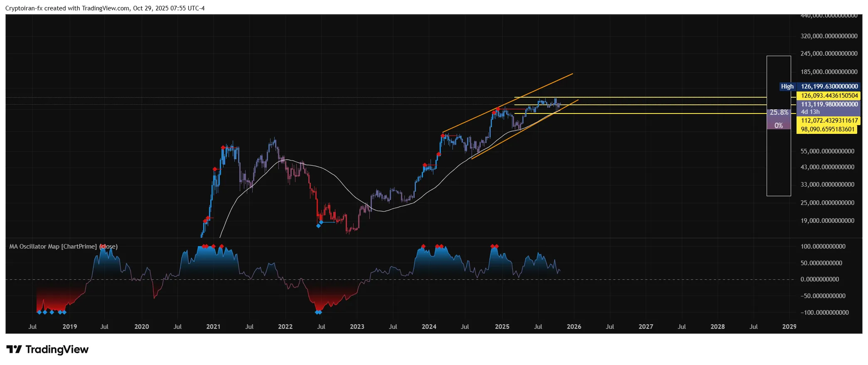
Task: Click the -100 level on oscillator scale
Action: tap(824, 313)
